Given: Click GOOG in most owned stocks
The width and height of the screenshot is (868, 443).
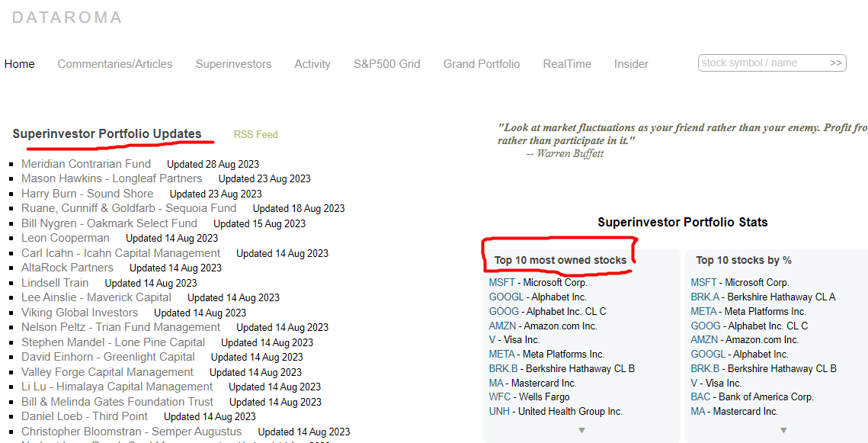Looking at the screenshot, I should [x=504, y=311].
